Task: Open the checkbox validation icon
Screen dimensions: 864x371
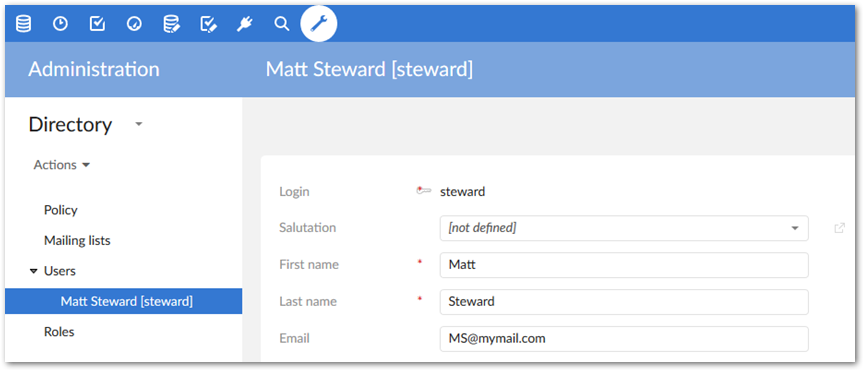Action: pos(97,24)
